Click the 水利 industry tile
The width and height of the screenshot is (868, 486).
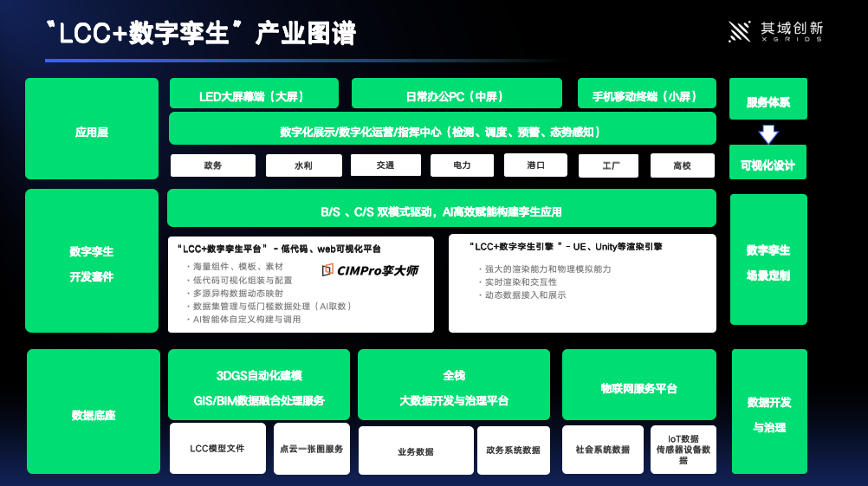coord(304,165)
